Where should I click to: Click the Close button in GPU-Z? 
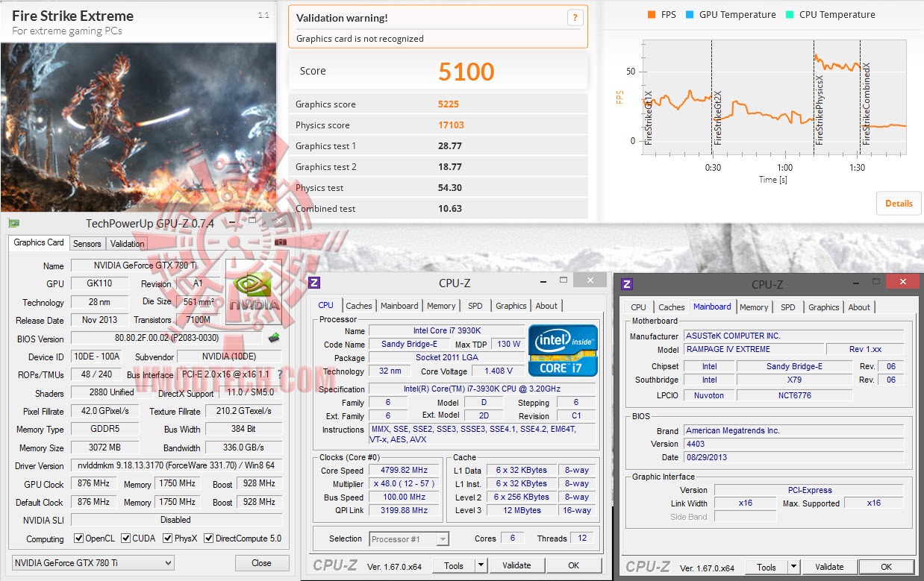coord(261,563)
